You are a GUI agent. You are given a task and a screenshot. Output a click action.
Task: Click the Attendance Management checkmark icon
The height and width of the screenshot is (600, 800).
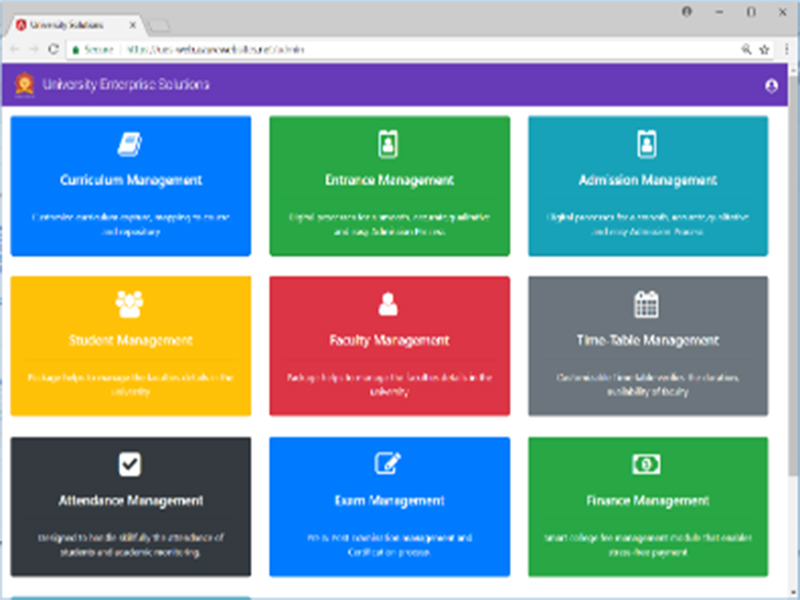(x=130, y=464)
